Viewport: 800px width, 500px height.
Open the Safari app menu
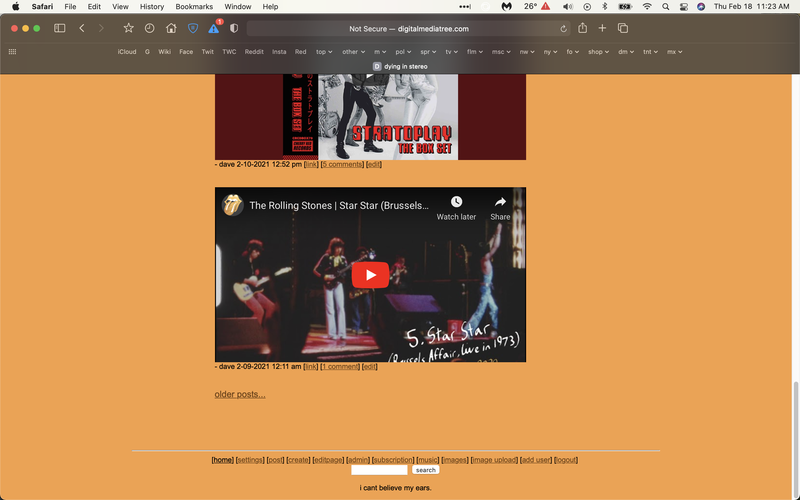pos(42,7)
